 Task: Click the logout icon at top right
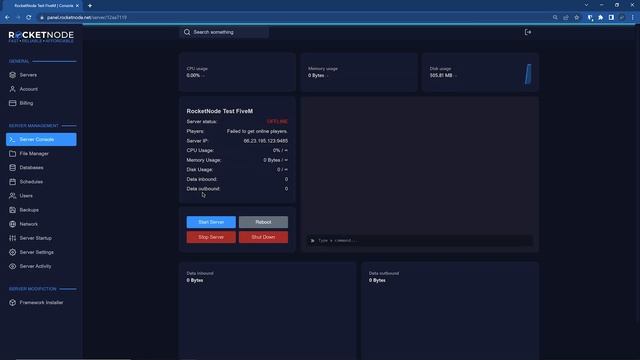coord(528,32)
